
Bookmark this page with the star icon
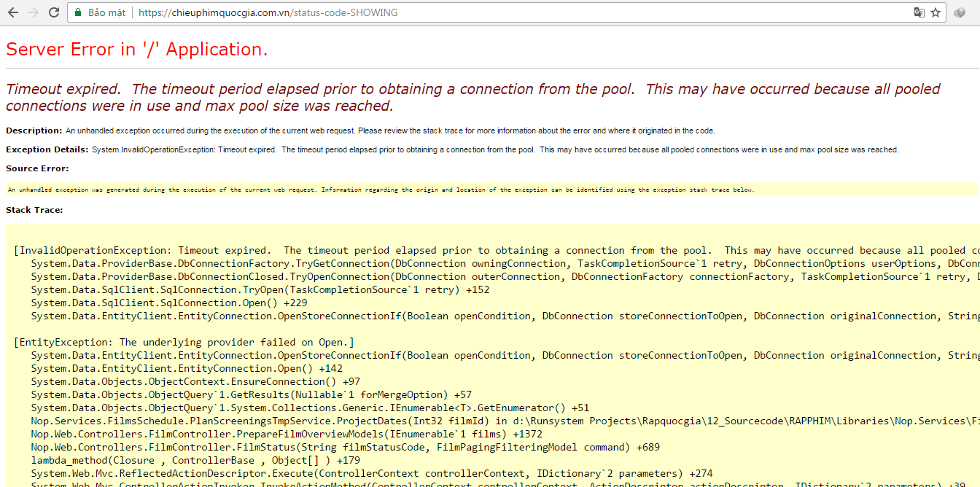click(936, 12)
